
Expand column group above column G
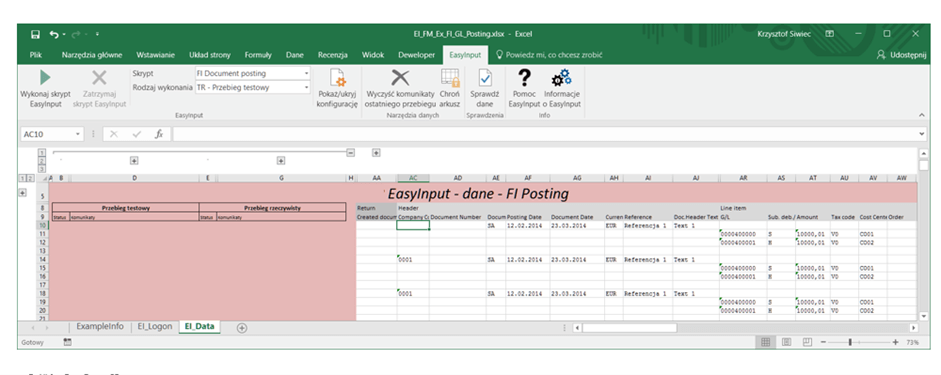point(280,161)
